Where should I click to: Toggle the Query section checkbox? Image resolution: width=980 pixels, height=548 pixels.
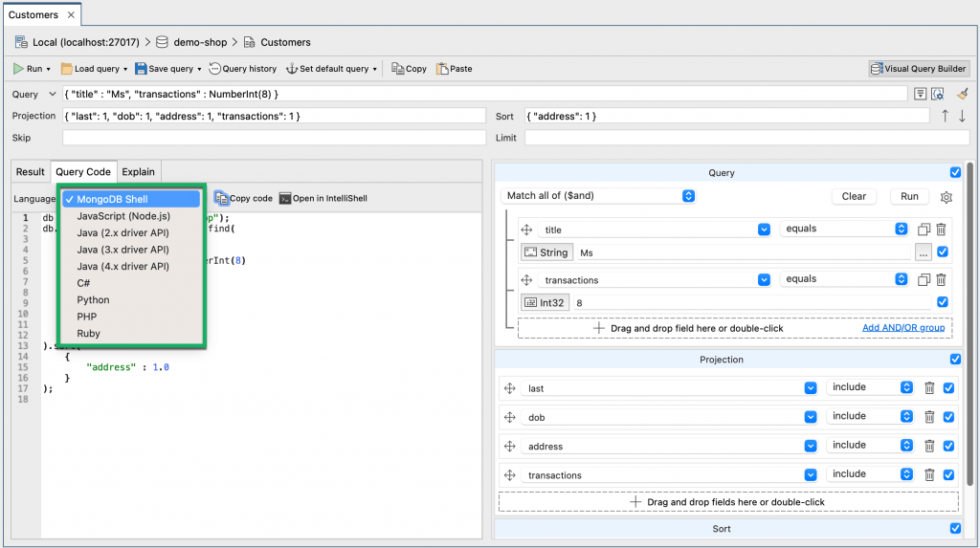tap(955, 173)
